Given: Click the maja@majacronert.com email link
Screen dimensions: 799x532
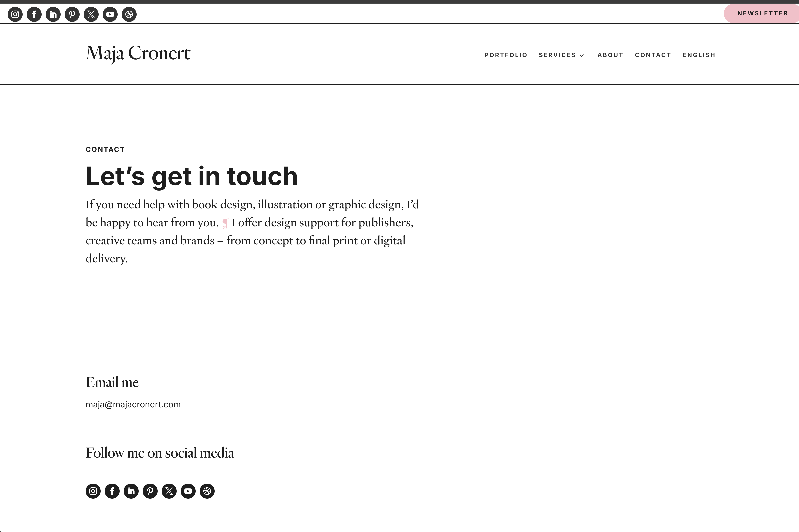Looking at the screenshot, I should click(133, 404).
